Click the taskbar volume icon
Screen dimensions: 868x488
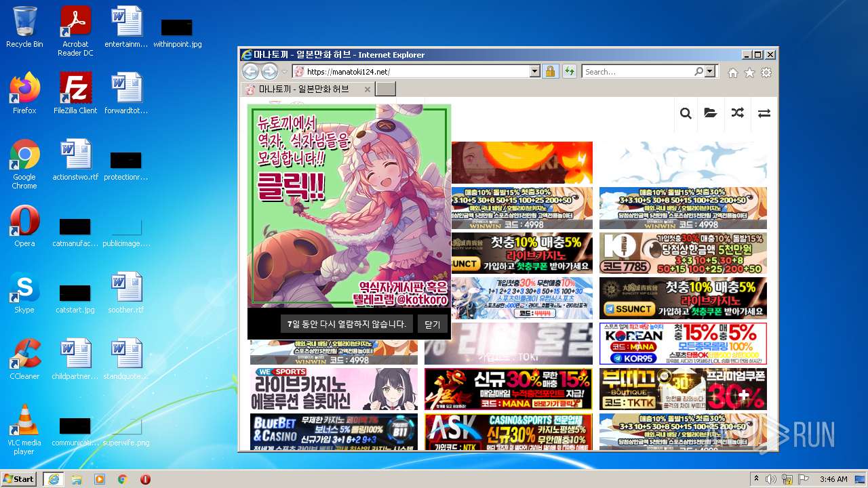[771, 479]
